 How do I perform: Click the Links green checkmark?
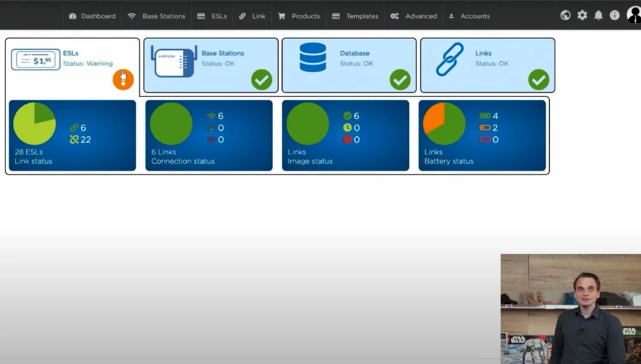point(539,80)
